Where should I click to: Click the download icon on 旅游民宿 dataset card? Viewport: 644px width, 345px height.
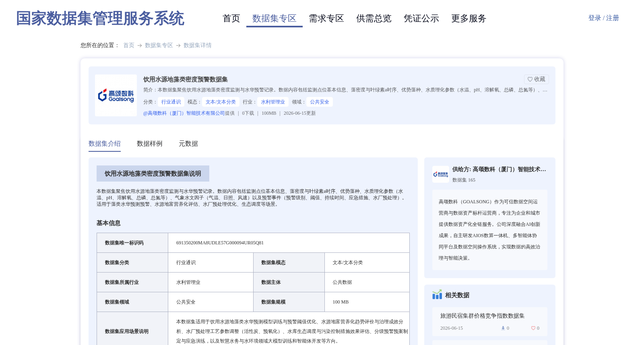[503, 328]
